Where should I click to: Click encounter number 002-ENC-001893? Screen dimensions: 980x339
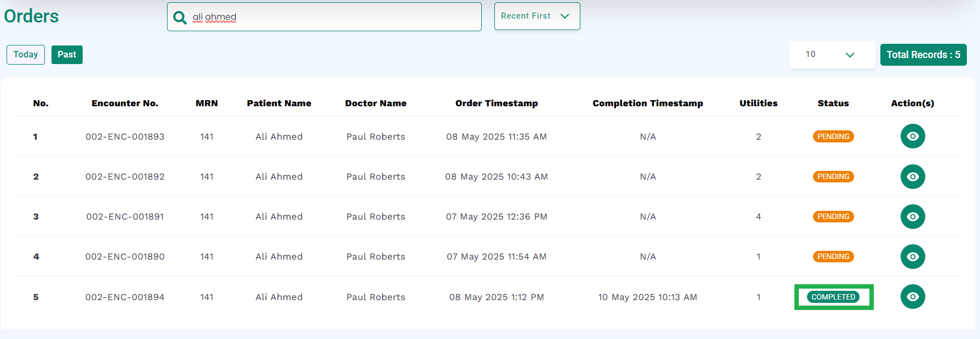tap(125, 136)
